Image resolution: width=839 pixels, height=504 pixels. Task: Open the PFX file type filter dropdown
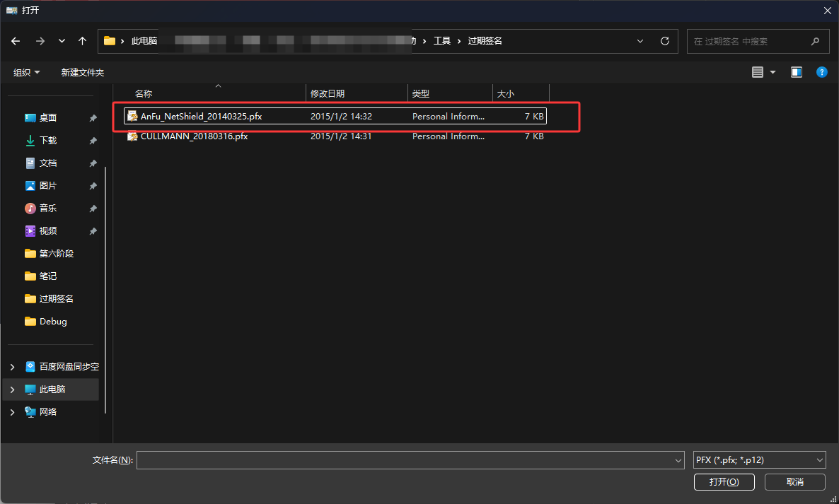tap(759, 460)
